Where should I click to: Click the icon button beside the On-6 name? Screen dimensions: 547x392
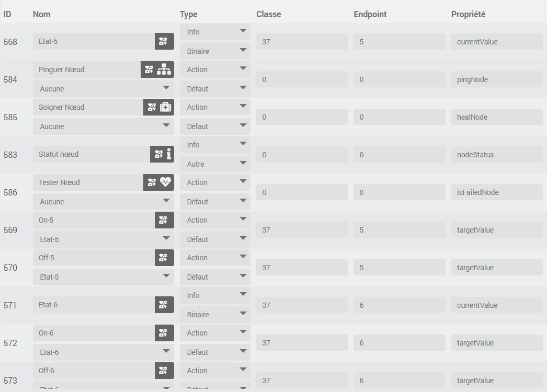point(164,333)
